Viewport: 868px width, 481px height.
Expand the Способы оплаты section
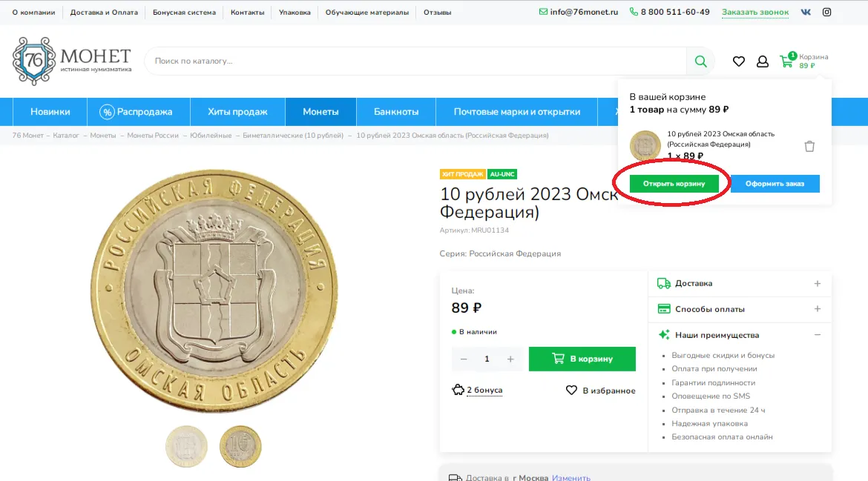tap(740, 309)
